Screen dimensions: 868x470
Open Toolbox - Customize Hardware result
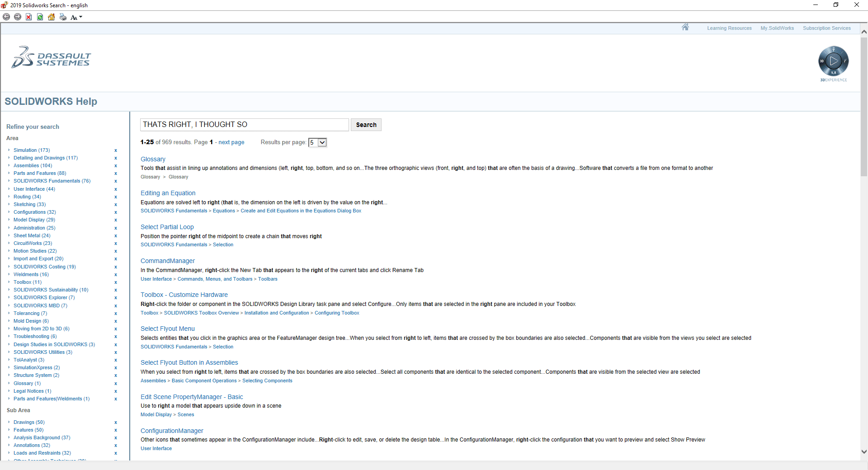pos(184,295)
